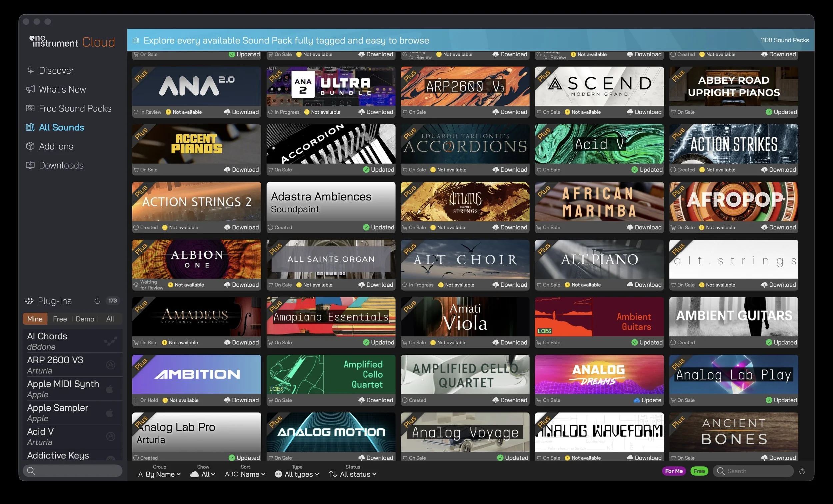This screenshot has height=504, width=833.
Task: Switch to the Mine plug-ins tab
Action: [x=35, y=319]
